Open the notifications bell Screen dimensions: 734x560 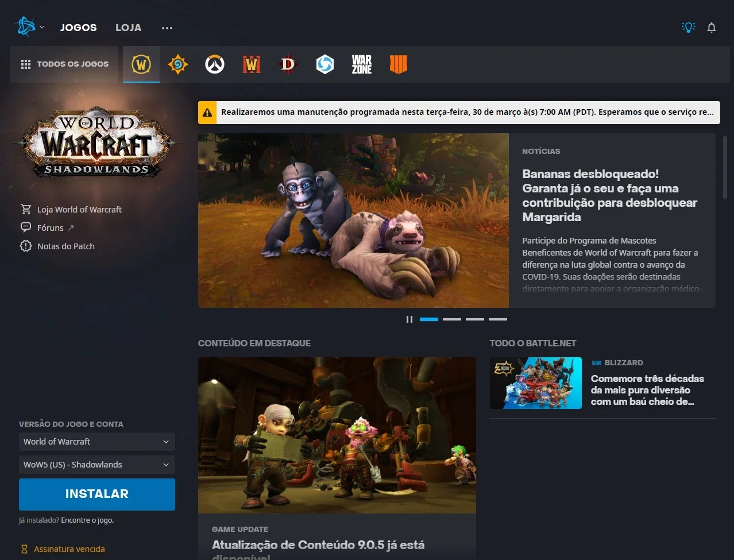(712, 28)
